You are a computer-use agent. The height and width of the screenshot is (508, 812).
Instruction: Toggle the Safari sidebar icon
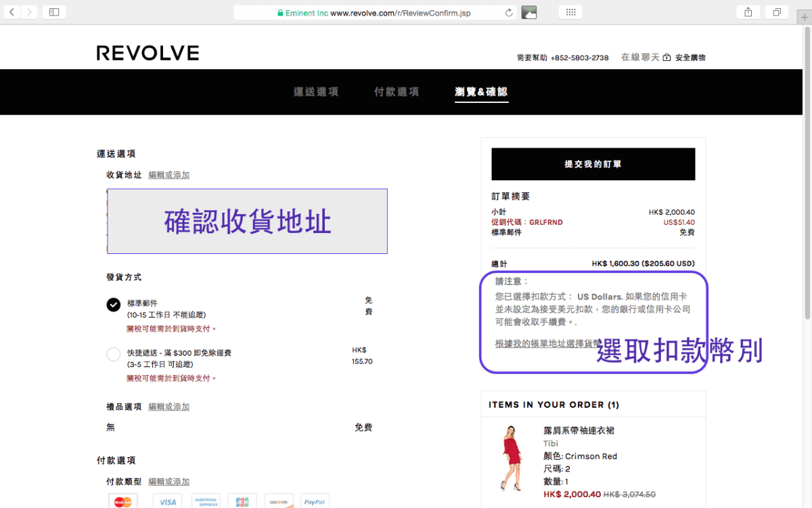[54, 12]
